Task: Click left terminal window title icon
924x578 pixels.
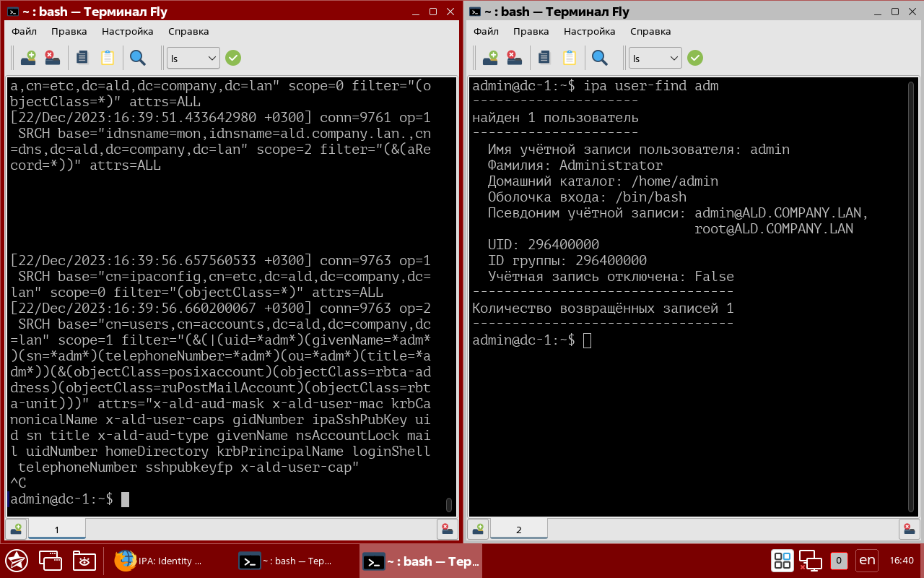Action: (x=13, y=12)
